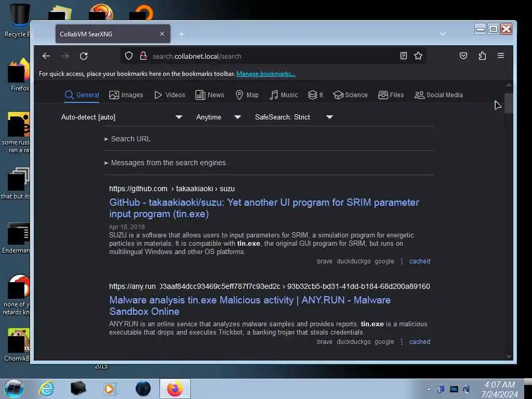Screen dimensions: 532x399
Task: Switch to Map search category
Action: tap(247, 95)
